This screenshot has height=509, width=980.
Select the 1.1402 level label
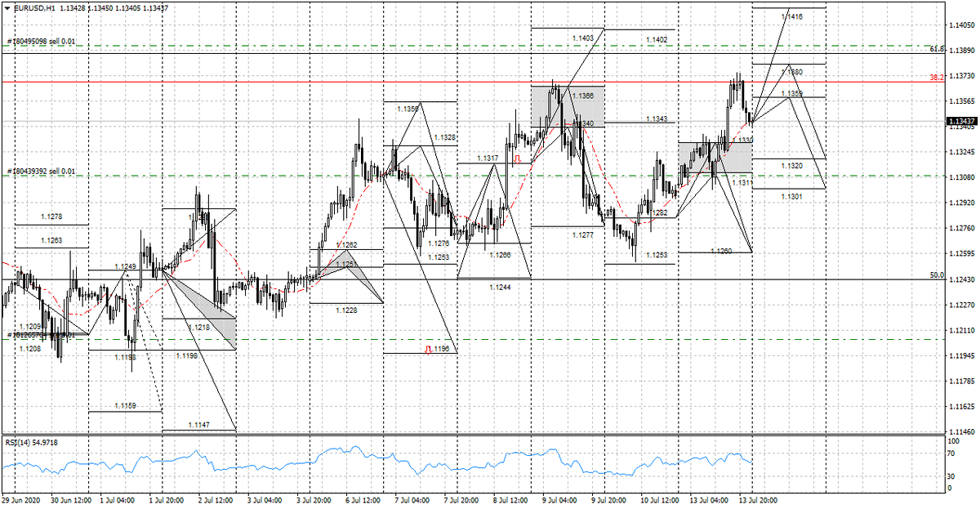click(x=656, y=39)
